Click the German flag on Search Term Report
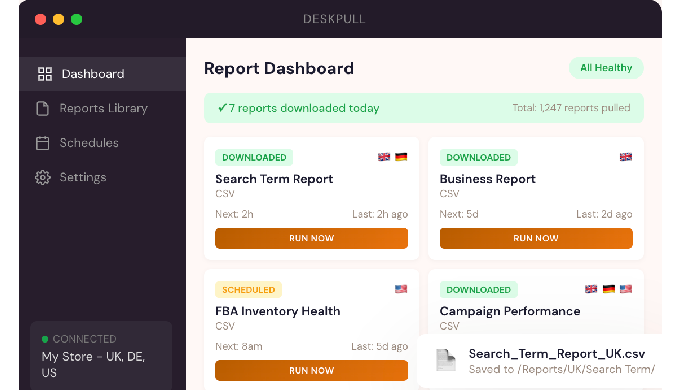This screenshot has height=390, width=680. 401,157
